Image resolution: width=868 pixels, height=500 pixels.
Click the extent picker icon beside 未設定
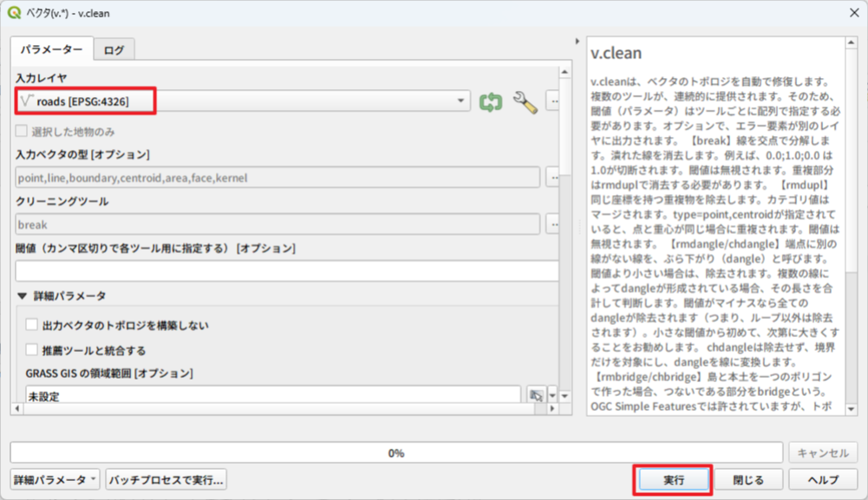coord(537,395)
